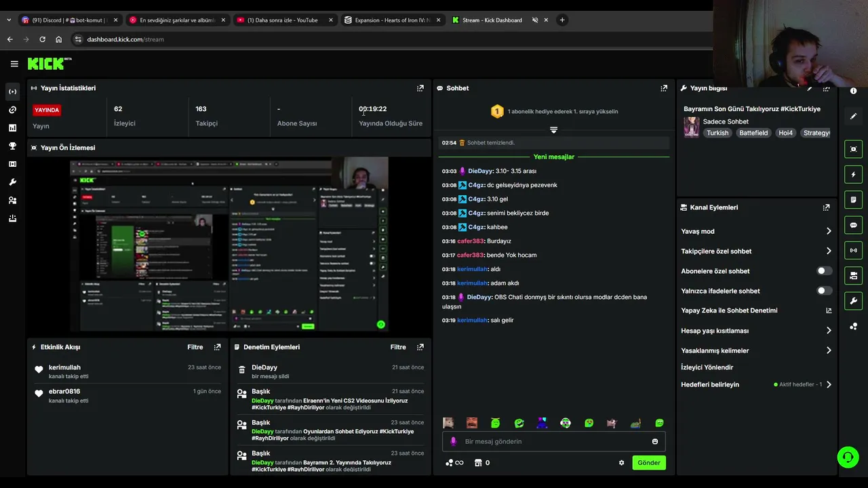This screenshot has width=868, height=488.
Task: Open the bar chart analytics sidebar icon
Action: tap(12, 127)
